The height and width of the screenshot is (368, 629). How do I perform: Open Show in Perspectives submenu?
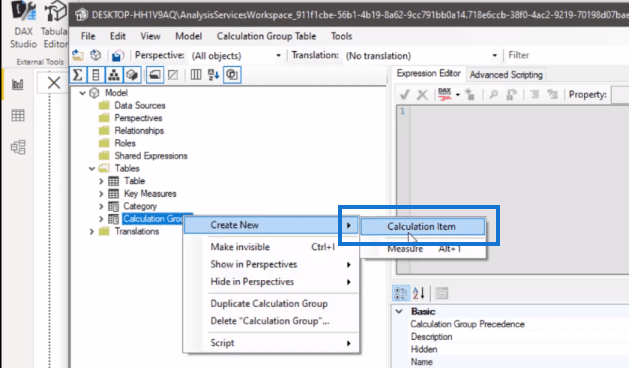[x=271, y=264]
